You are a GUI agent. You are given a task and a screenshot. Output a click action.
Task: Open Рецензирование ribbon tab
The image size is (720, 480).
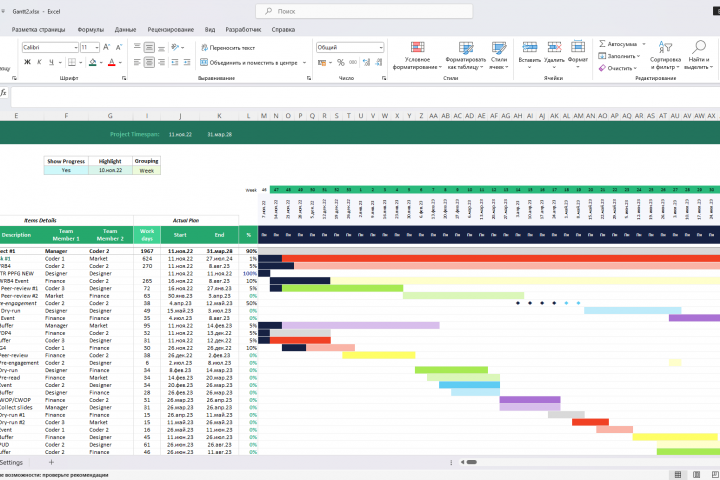pyautogui.click(x=170, y=29)
